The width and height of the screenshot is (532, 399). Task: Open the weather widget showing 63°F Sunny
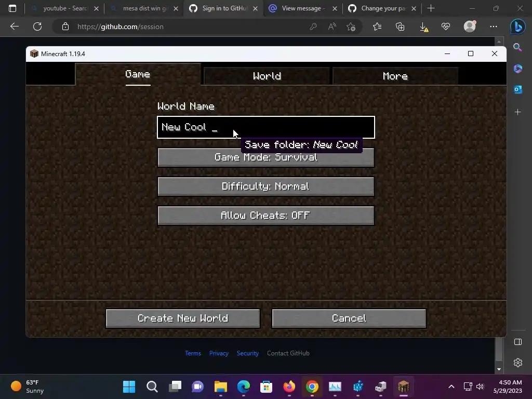pos(28,387)
